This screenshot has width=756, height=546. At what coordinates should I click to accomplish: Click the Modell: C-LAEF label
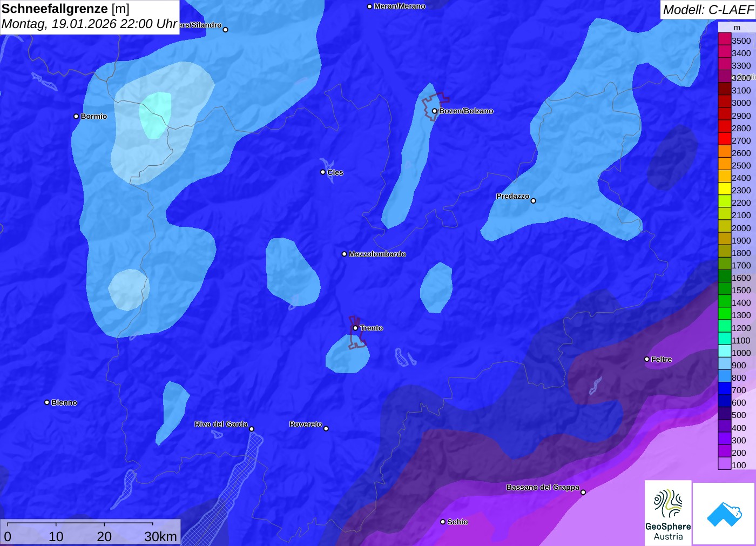708,10
